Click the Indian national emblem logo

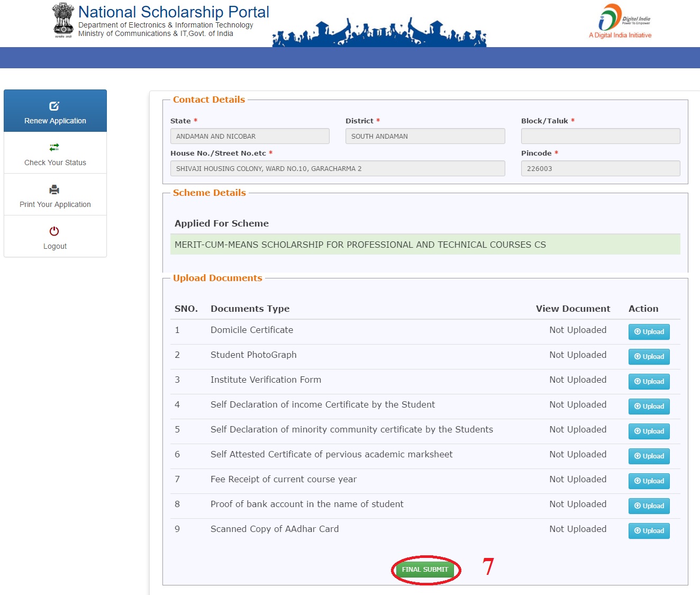[x=63, y=20]
